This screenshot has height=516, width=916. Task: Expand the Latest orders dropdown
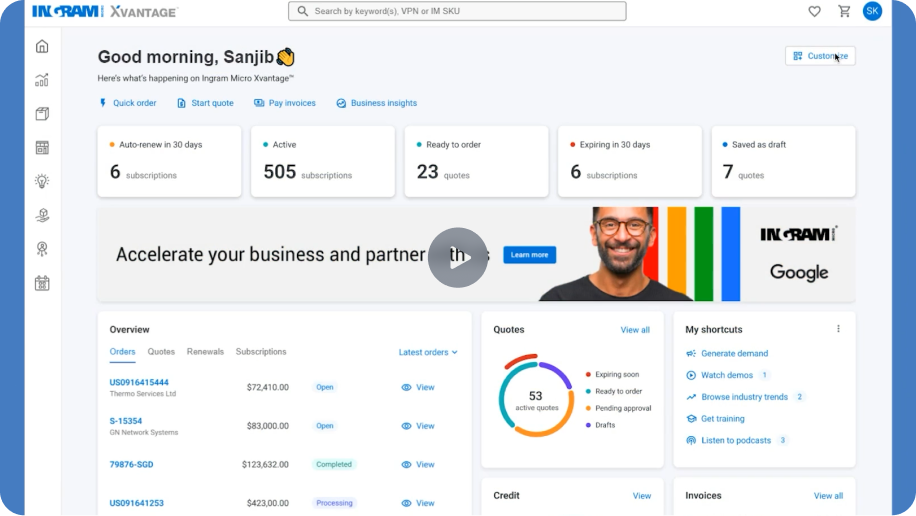428,352
